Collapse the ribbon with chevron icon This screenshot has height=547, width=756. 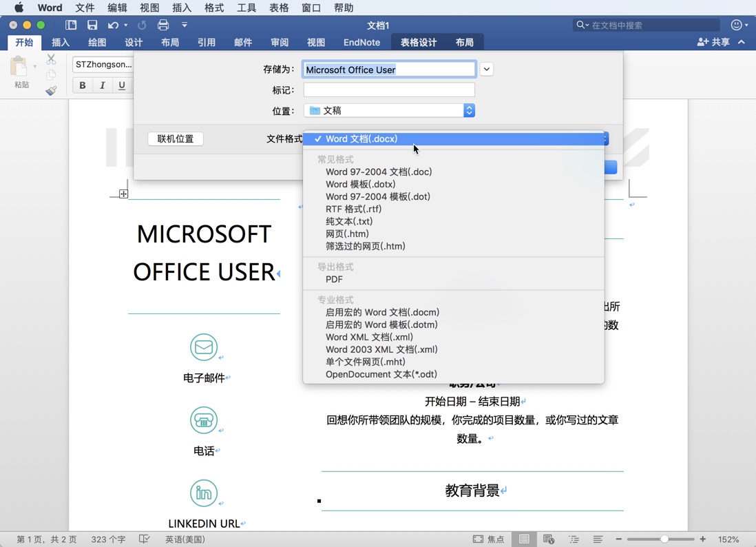(x=742, y=43)
